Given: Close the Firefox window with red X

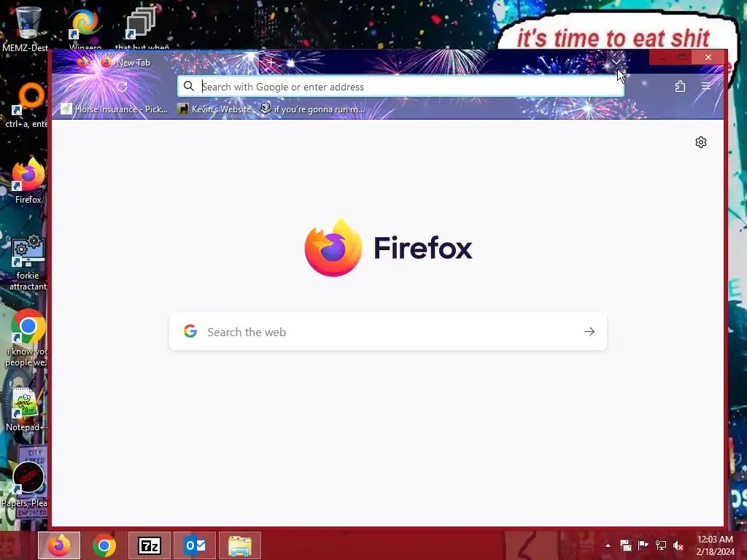Looking at the screenshot, I should [x=708, y=57].
